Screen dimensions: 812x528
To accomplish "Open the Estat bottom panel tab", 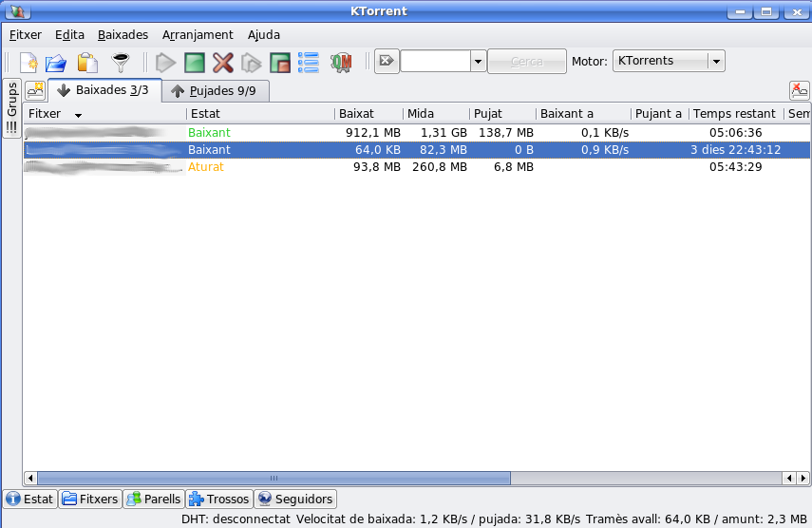I will coord(30,499).
